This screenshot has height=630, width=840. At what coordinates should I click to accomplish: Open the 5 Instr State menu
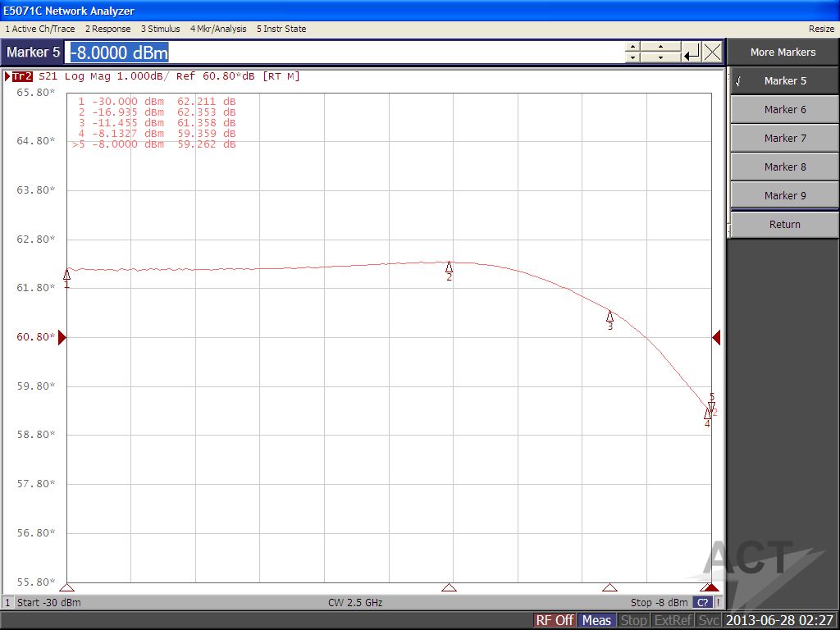(x=281, y=29)
